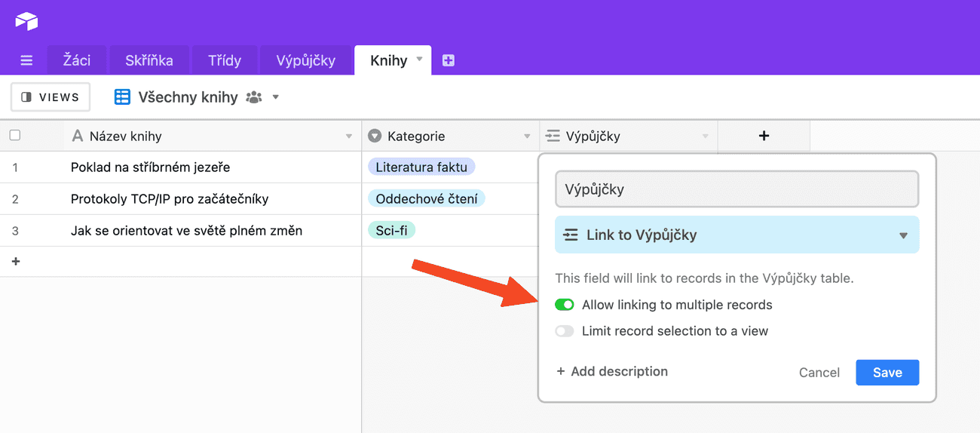This screenshot has height=433, width=980.
Task: Switch to the Třídy tab
Action: 225,60
